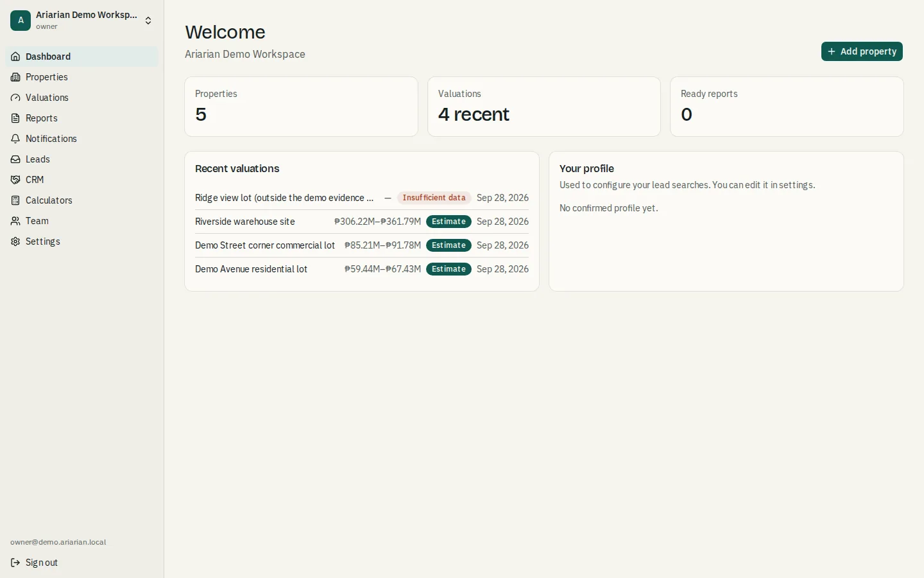Click the Settings gear icon
This screenshot has height=578, width=924.
(x=15, y=241)
